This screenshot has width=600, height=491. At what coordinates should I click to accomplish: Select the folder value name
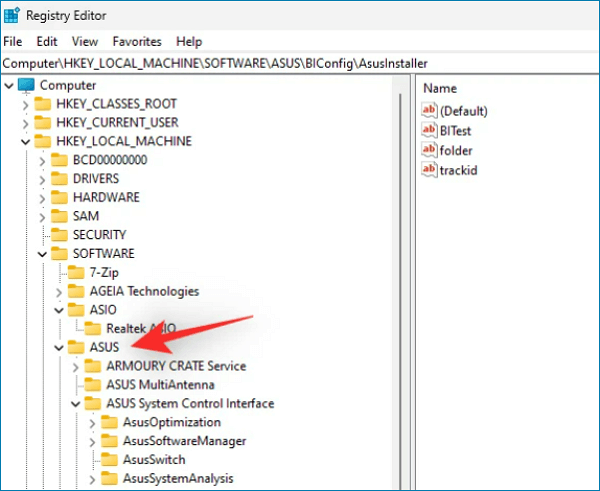pos(456,151)
